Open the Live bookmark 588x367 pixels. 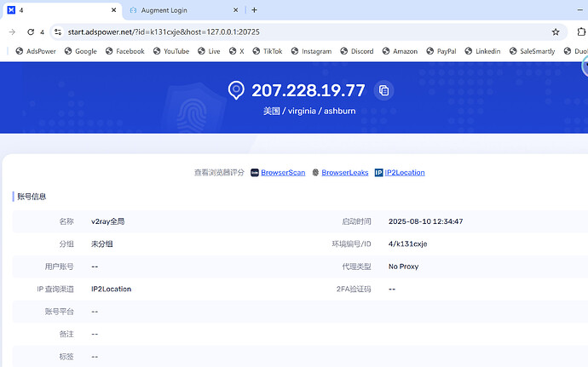(x=209, y=51)
